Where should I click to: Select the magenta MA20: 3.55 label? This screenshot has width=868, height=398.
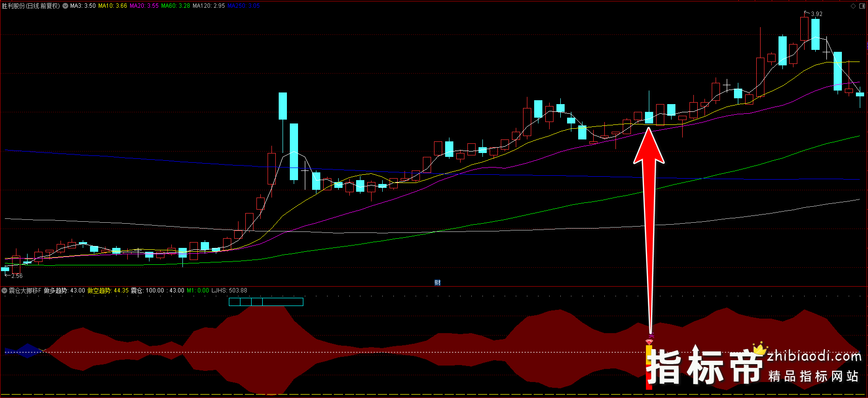tap(144, 6)
